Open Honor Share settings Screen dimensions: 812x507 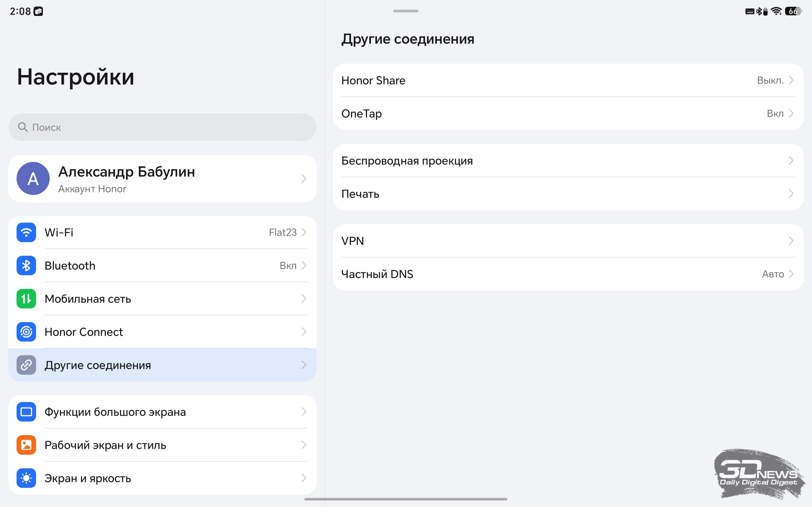[x=568, y=81]
